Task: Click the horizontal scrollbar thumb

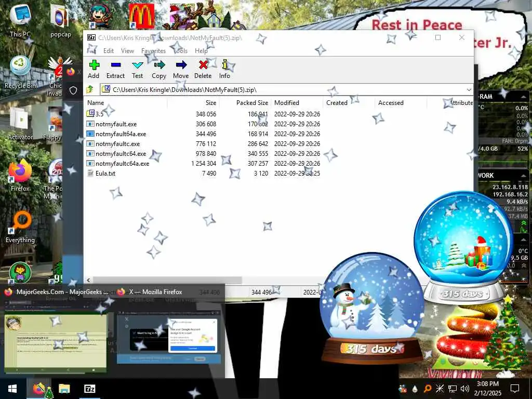Action: click(167, 280)
